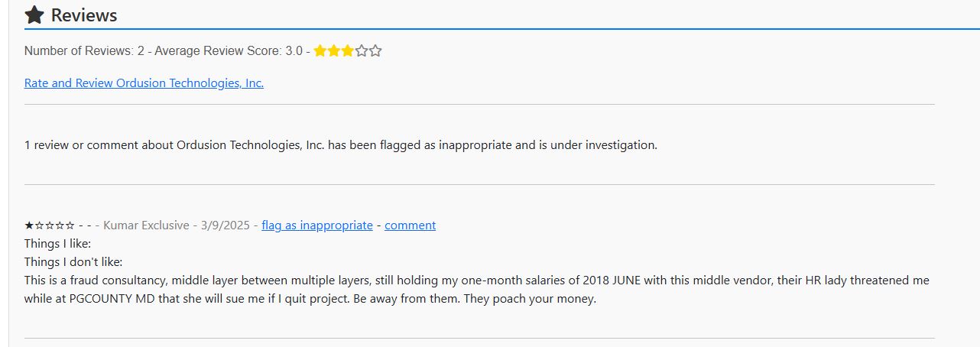The image size is (980, 347).
Task: Click the reviewer name Kumar Exclusive
Action: click(x=146, y=225)
